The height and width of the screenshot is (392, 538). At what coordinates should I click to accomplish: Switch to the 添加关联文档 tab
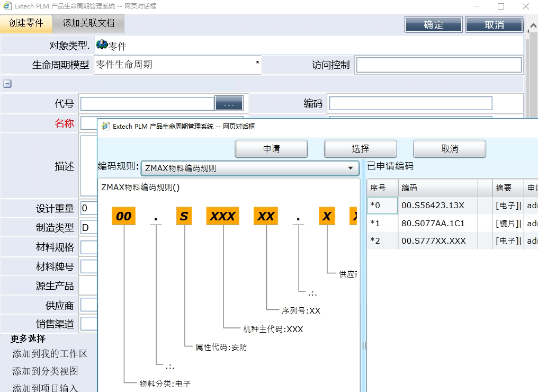pos(88,23)
